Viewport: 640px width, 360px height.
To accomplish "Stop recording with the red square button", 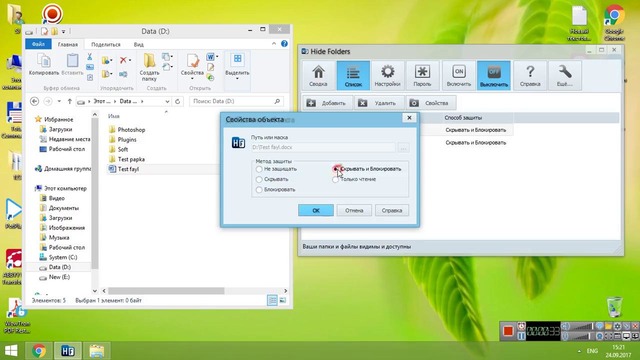I will (508, 331).
